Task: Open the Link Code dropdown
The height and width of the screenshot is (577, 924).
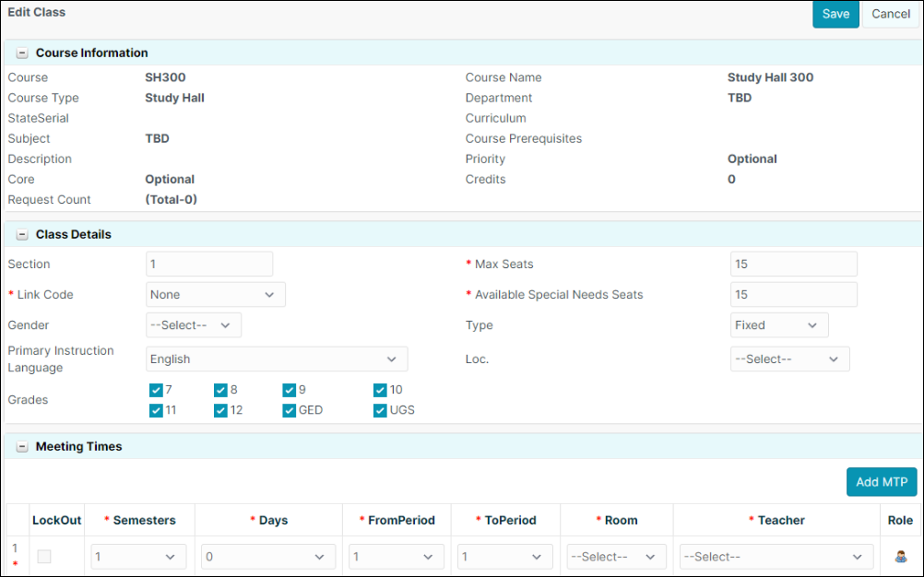Action: click(x=216, y=294)
